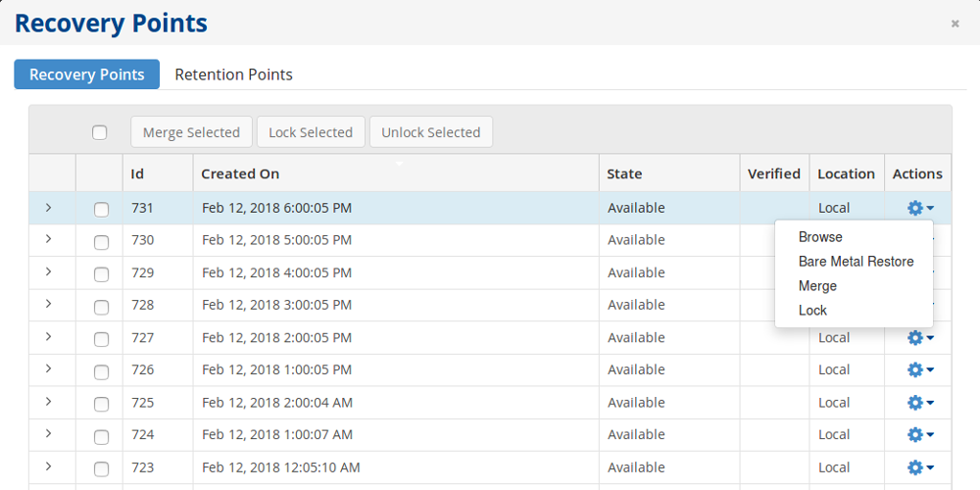Open actions gear for recovery point 724
Image resolution: width=980 pixels, height=490 pixels.
[x=919, y=434]
